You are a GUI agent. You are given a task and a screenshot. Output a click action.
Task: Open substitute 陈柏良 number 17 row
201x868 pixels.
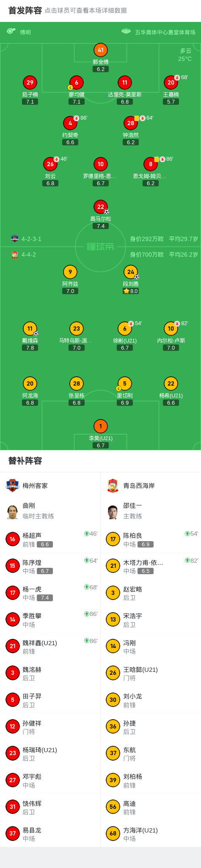tap(151, 539)
